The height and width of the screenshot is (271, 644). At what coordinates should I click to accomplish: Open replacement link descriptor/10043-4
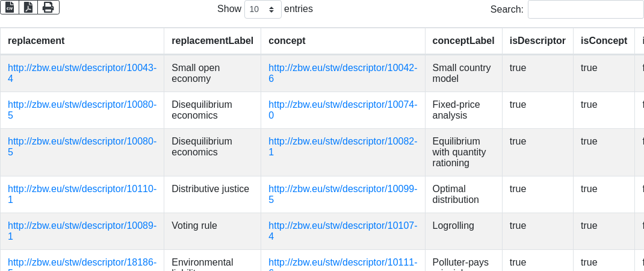tap(82, 68)
